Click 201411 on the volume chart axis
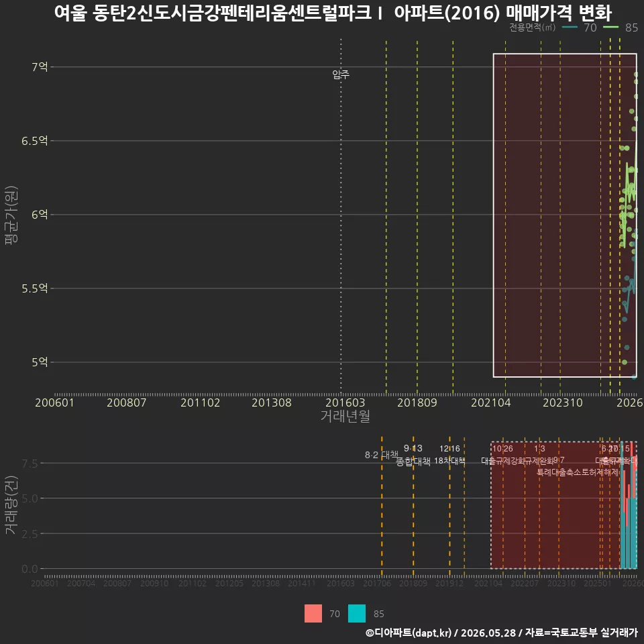Viewport: 644px width, 644px height. tap(302, 583)
